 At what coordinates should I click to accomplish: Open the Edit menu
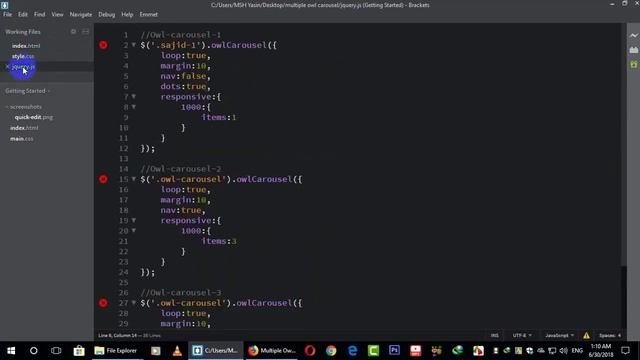tap(22, 14)
